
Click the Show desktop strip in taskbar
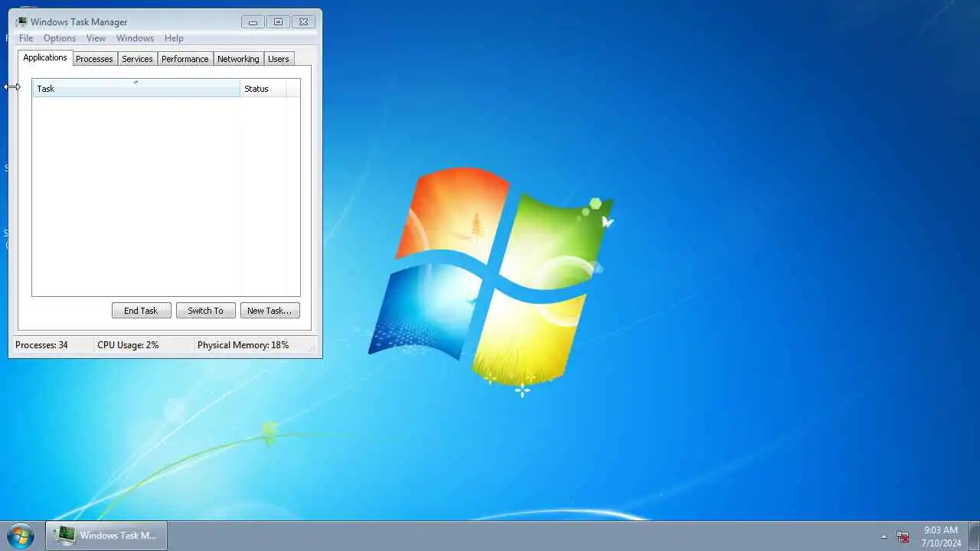pyautogui.click(x=974, y=536)
